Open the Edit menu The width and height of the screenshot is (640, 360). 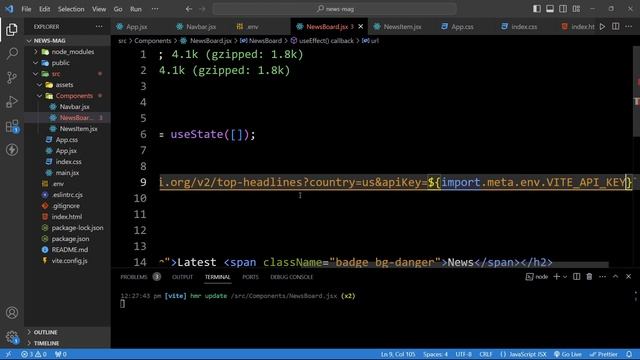44,9
